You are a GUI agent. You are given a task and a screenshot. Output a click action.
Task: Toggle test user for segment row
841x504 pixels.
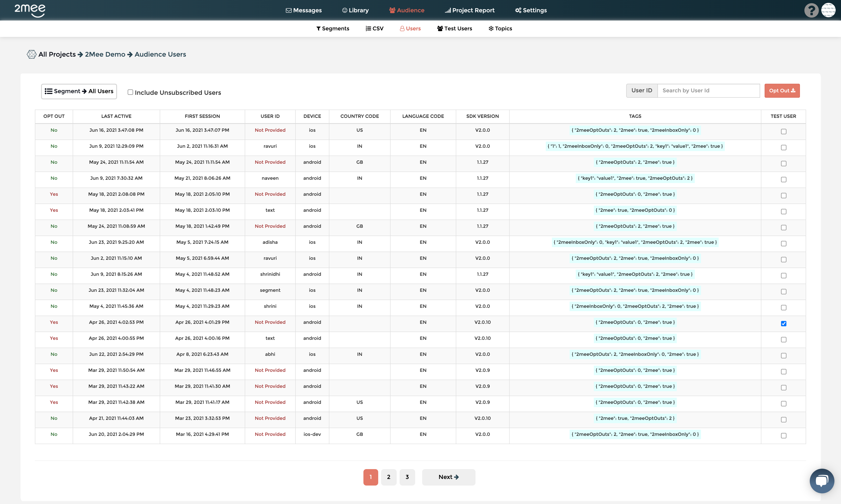pos(784,291)
